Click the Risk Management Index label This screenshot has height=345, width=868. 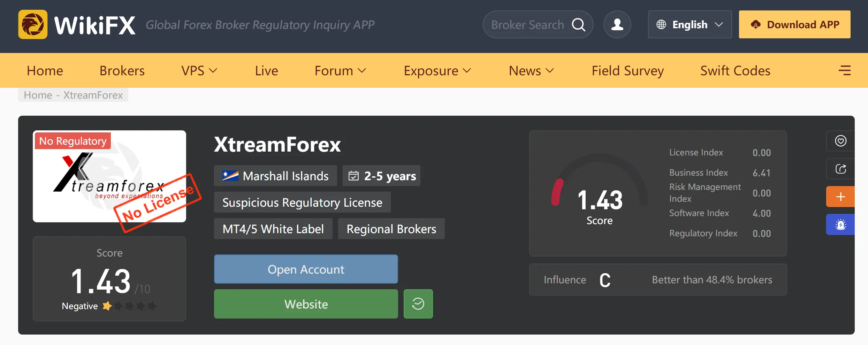click(x=705, y=193)
